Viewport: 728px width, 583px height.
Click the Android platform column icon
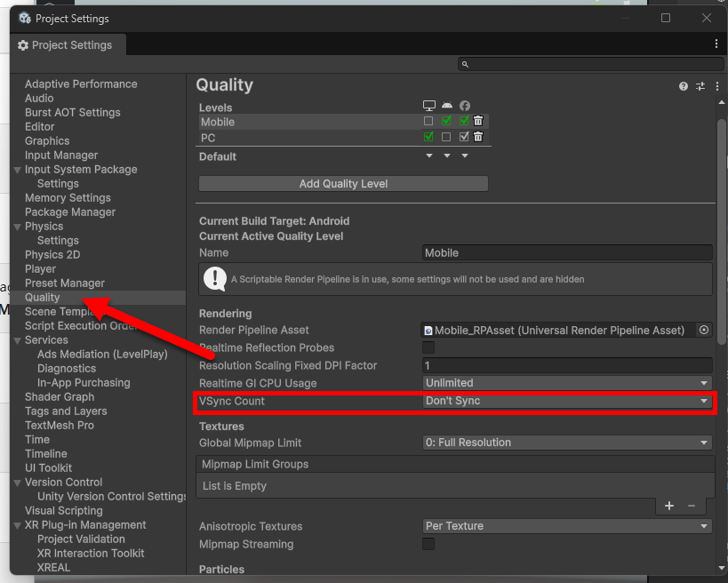click(446, 106)
